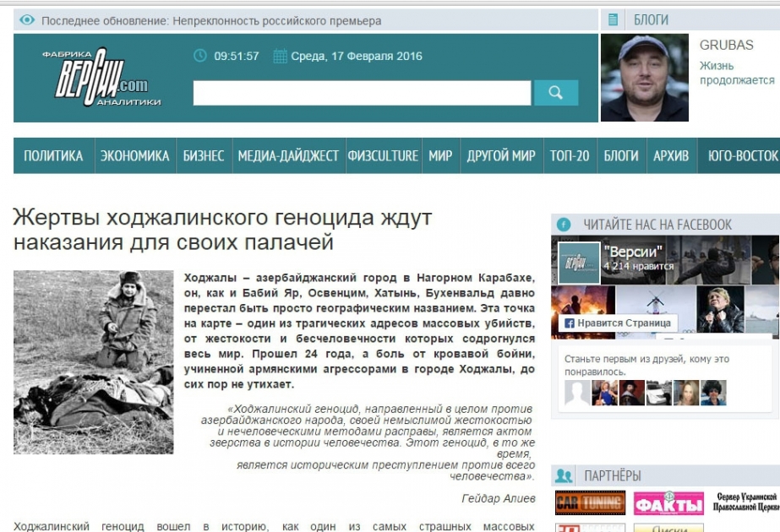This screenshot has height=532, width=780.
Task: Click the 4 214 нравится count
Action: pyautogui.click(x=638, y=266)
